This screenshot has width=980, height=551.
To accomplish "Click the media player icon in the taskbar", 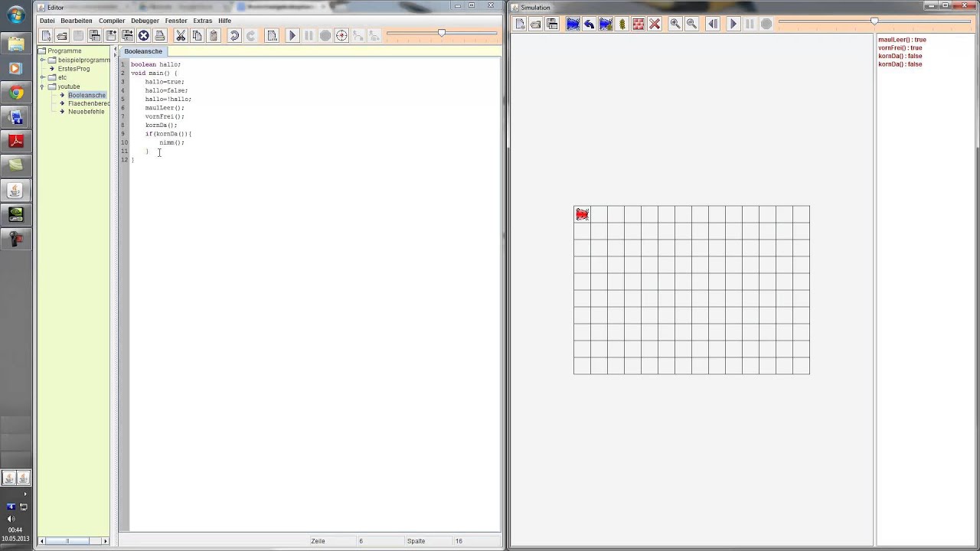I will tap(16, 68).
